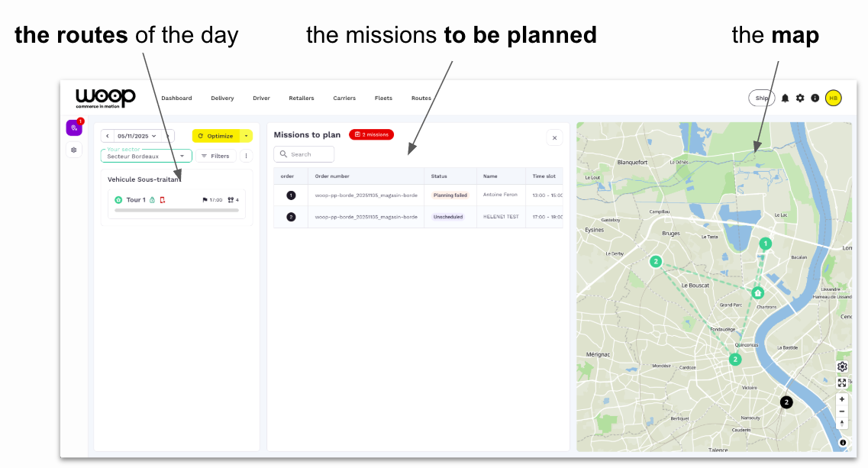Go to the Fleets menu

(x=383, y=98)
